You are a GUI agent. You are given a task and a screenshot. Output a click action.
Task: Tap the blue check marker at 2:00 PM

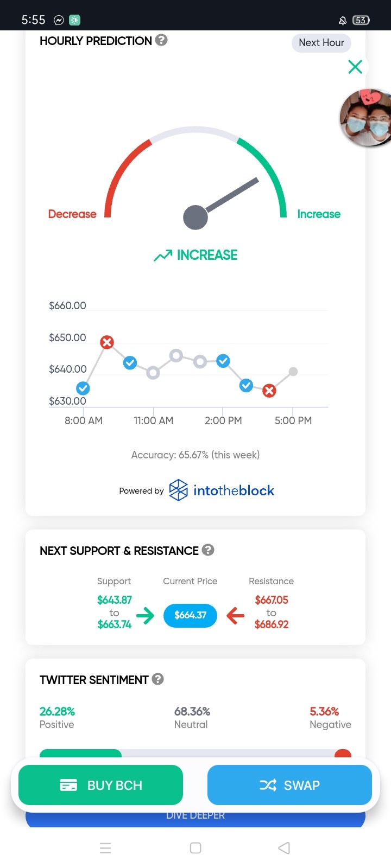pos(223,360)
